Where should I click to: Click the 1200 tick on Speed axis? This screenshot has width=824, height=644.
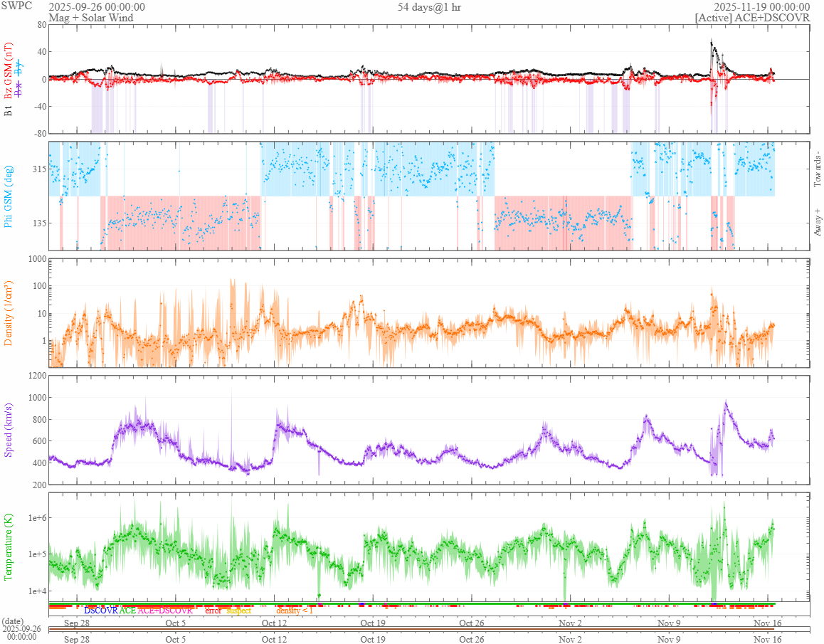coord(37,376)
